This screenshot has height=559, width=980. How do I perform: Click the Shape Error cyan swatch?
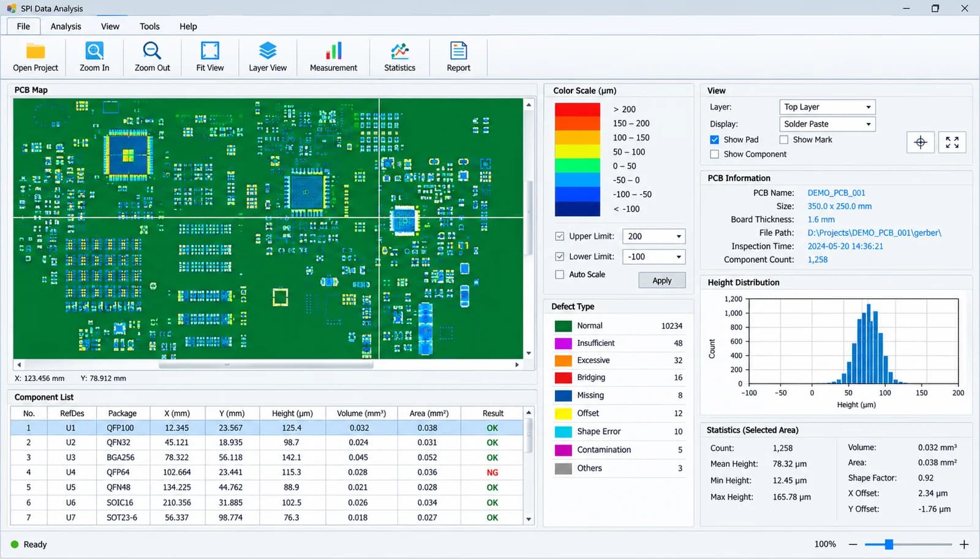tap(563, 432)
